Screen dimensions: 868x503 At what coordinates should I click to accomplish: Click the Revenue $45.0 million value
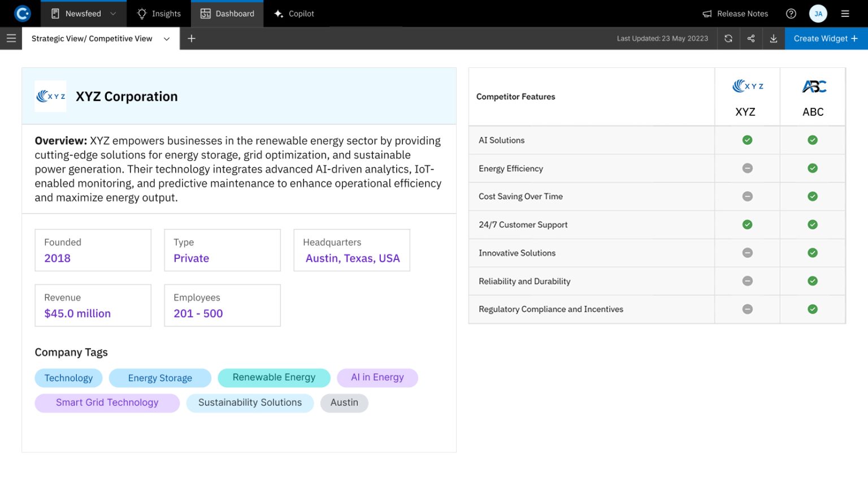[x=77, y=314]
